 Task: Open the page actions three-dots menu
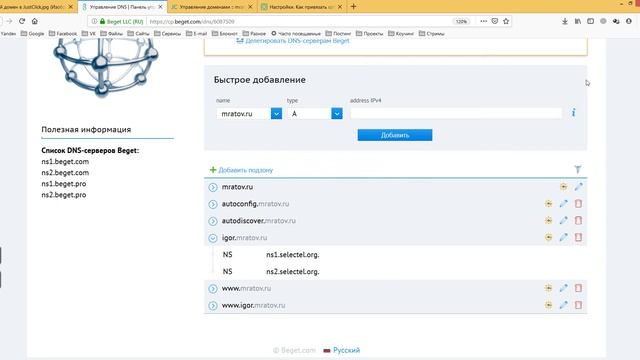click(483, 21)
